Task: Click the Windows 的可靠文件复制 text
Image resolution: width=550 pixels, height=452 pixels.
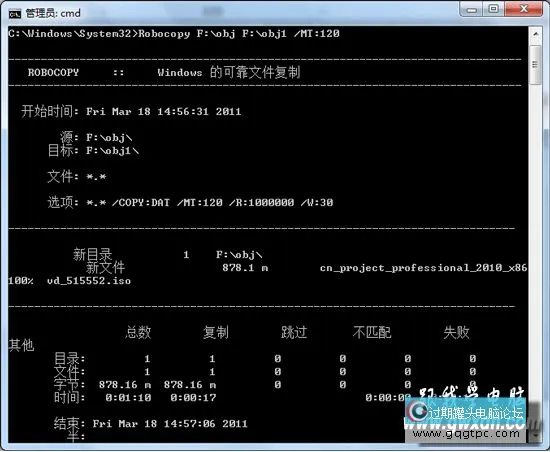Action: (229, 72)
